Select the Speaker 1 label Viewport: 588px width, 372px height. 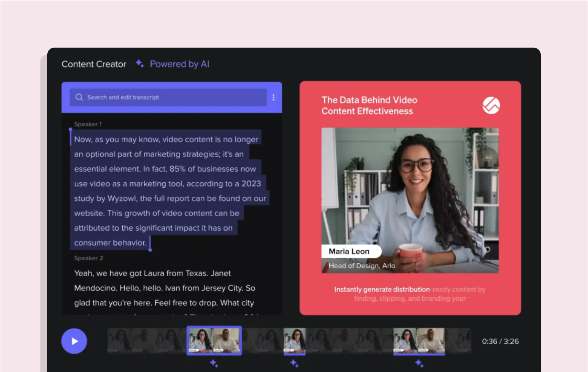pos(88,124)
